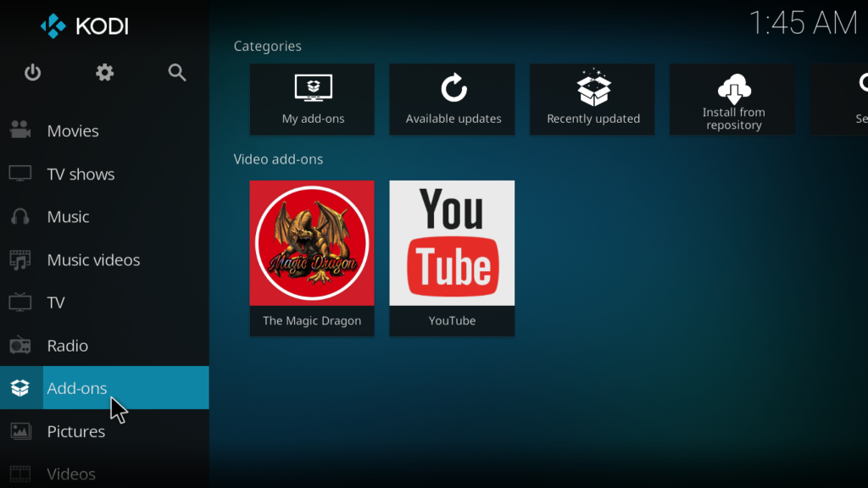View Recently updated label

point(593,119)
